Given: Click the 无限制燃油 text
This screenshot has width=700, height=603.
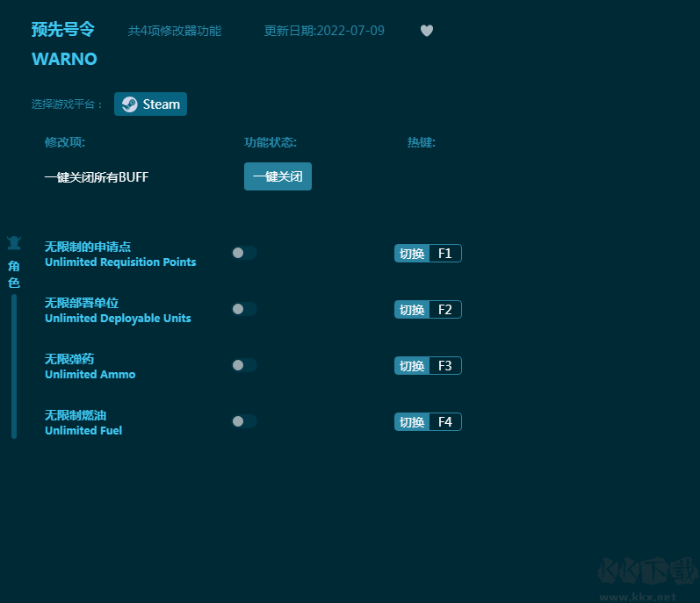Looking at the screenshot, I should [76, 415].
